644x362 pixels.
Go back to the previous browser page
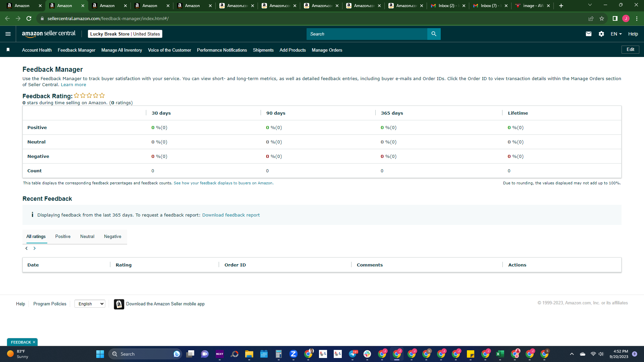click(x=7, y=18)
